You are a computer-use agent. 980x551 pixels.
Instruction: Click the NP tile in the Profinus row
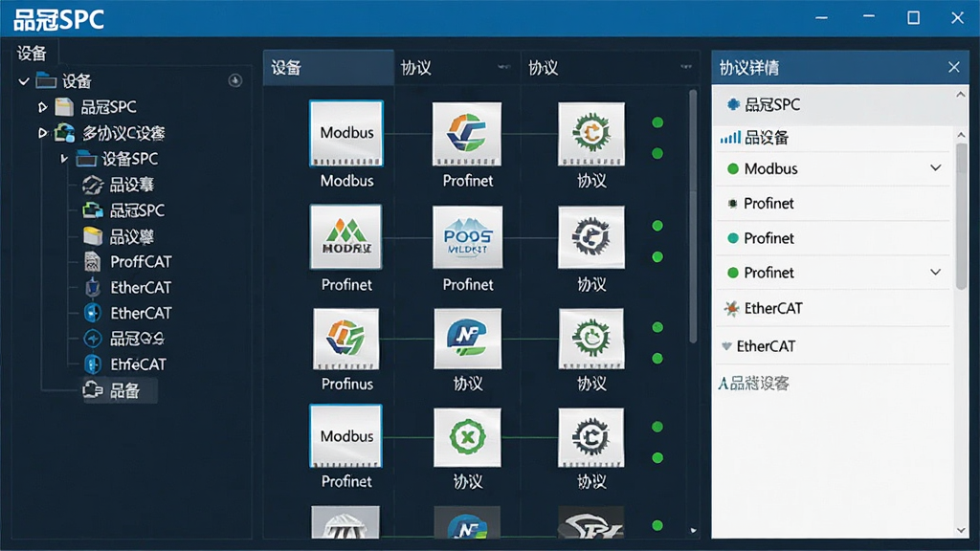(x=467, y=339)
